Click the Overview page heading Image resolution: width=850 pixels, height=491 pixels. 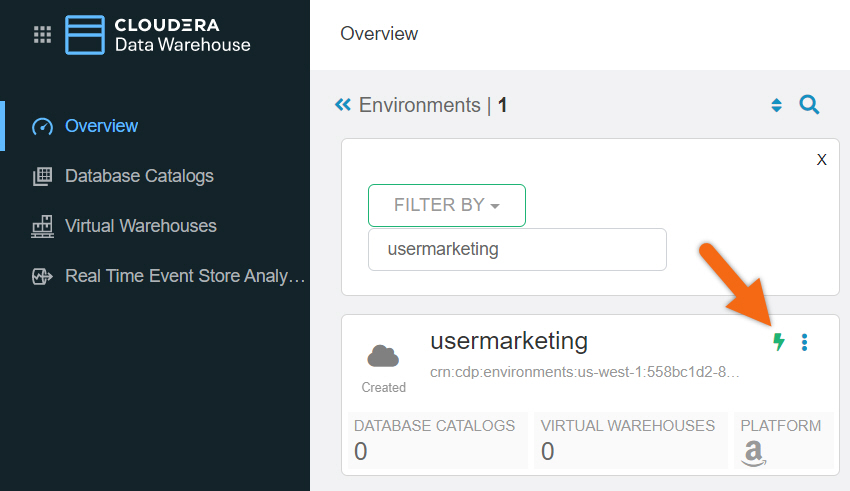379,34
